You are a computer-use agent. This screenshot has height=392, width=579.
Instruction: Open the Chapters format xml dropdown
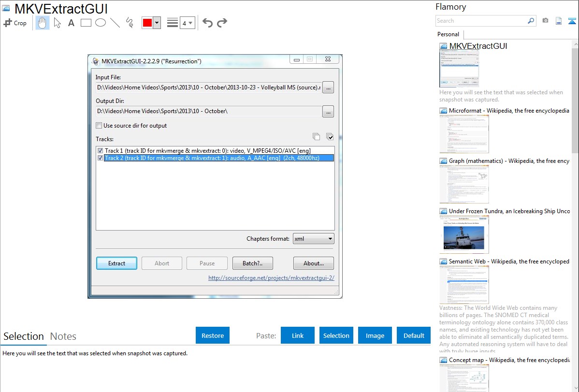click(314, 239)
